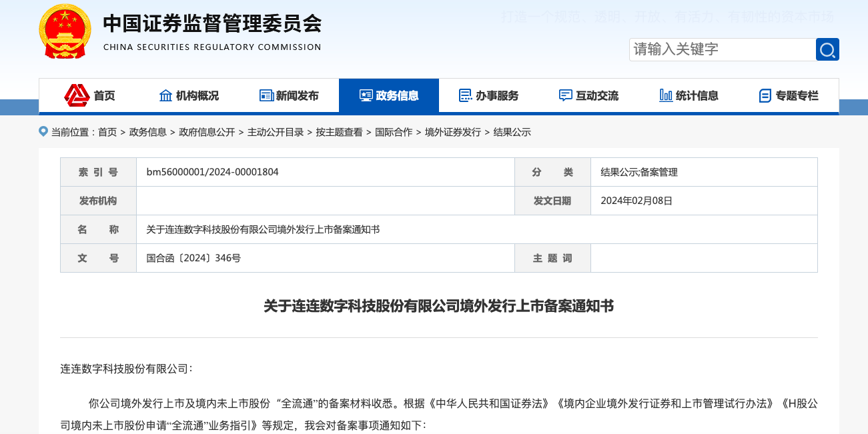Image resolution: width=868 pixels, height=434 pixels.
Task: Click the 机构概况 building icon
Action: click(x=166, y=95)
